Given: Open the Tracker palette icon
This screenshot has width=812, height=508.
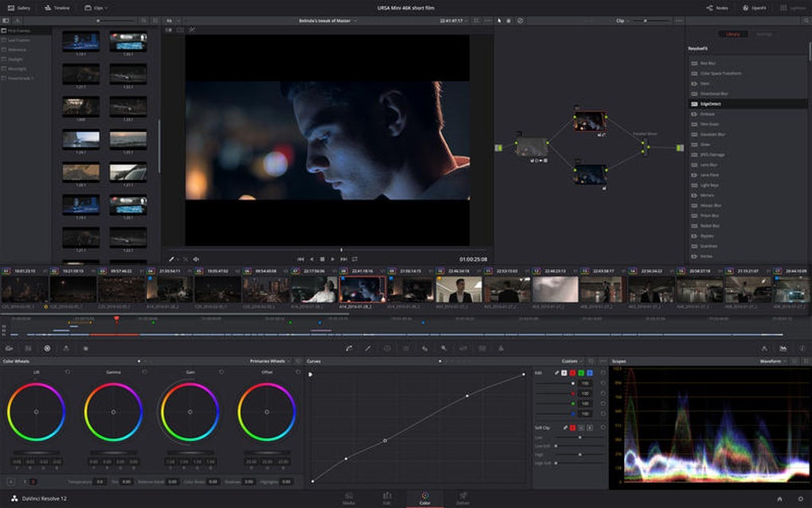Looking at the screenshot, I should 407,348.
